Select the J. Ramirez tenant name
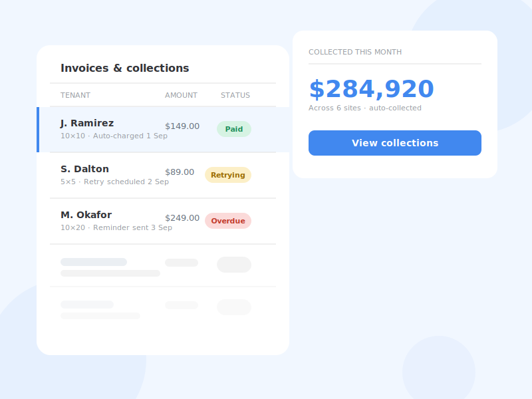 [87, 123]
